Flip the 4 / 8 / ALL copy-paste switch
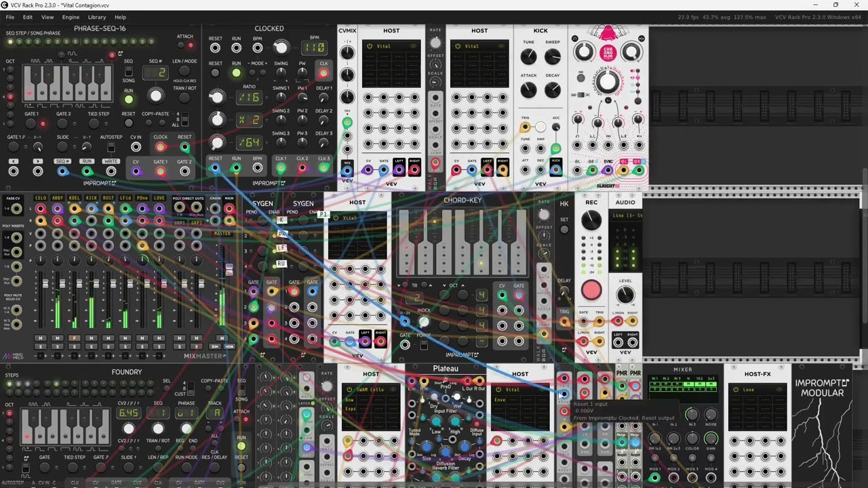Viewport: 868px width, 488px height. point(186,120)
